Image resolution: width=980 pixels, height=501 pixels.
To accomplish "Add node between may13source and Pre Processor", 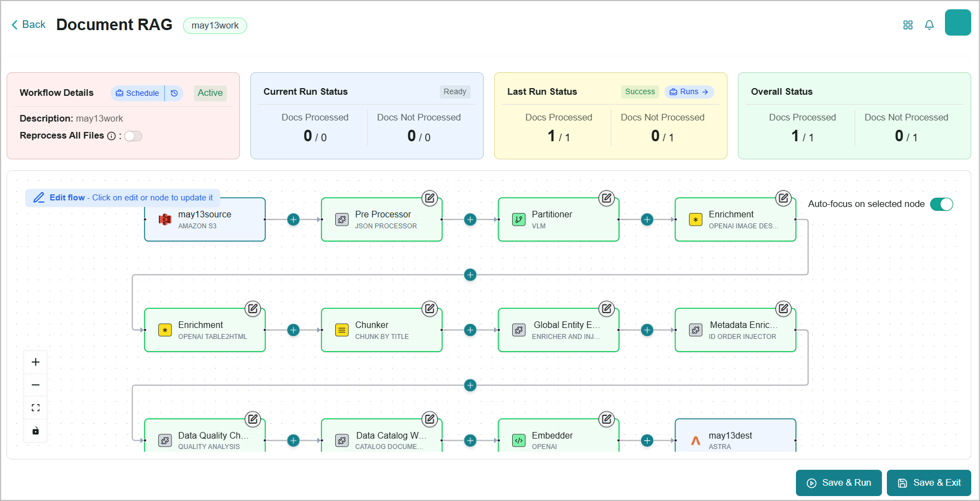I will click(x=294, y=220).
